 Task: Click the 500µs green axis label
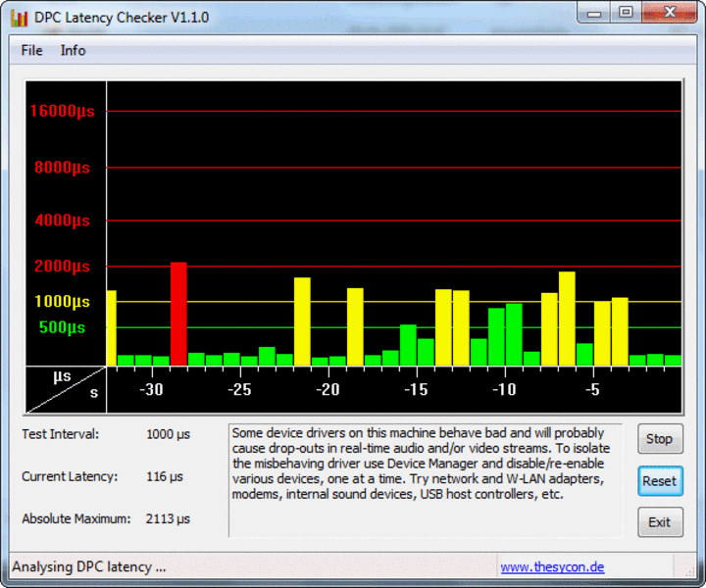[62, 327]
